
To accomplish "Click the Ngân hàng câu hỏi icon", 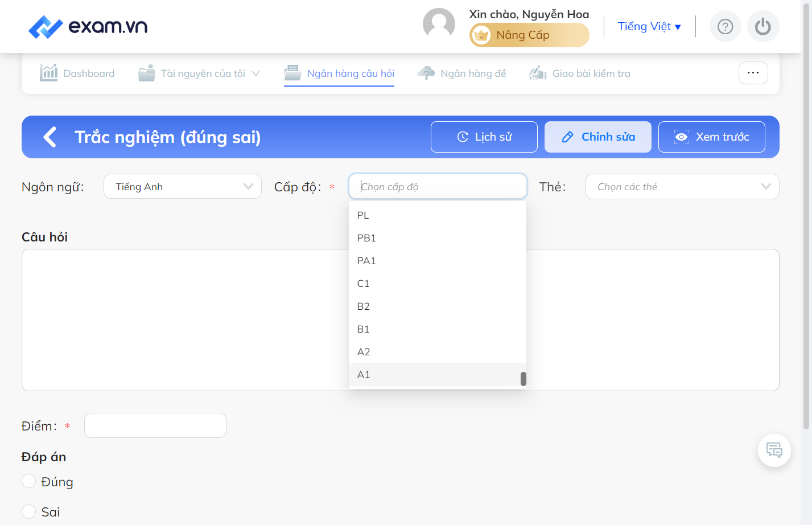I will pos(292,73).
